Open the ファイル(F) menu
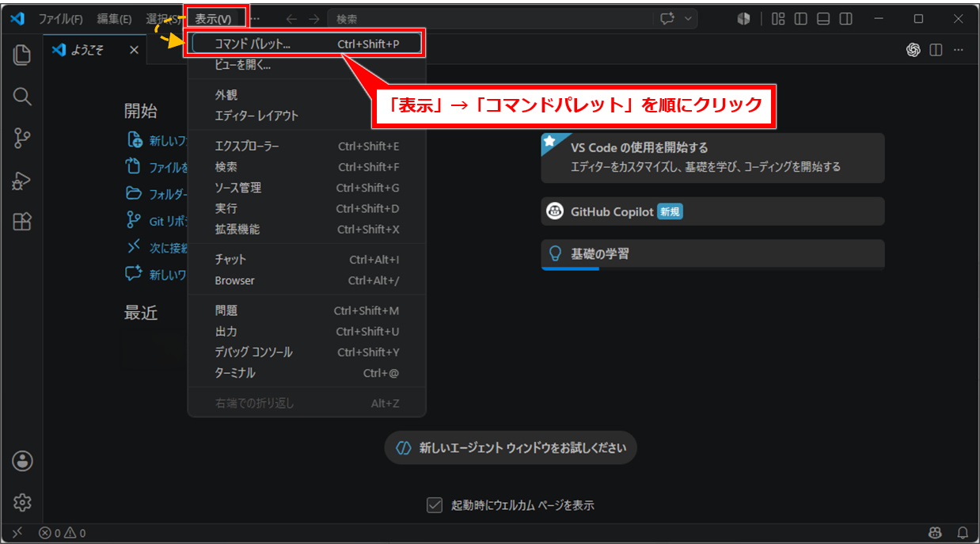Viewport: 980px width, 544px height. point(60,18)
